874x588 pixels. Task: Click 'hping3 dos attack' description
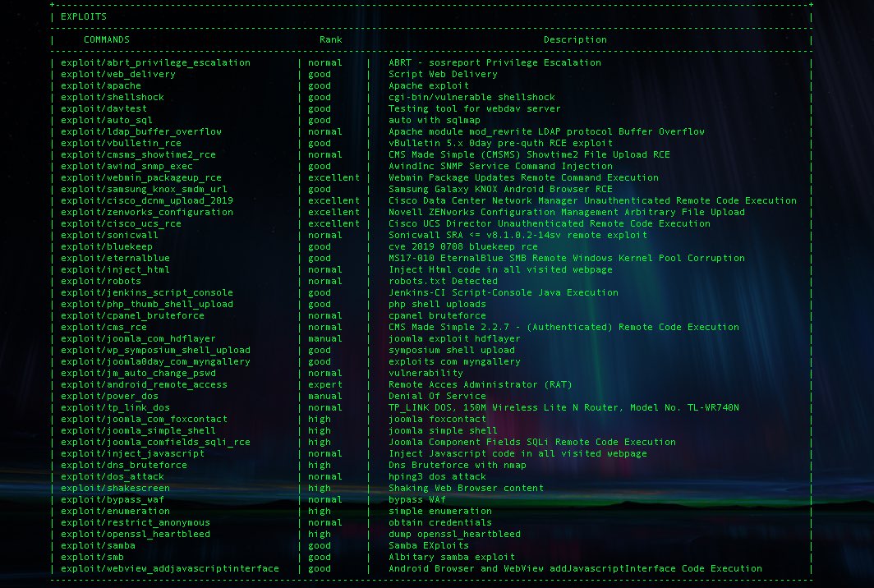pyautogui.click(x=438, y=476)
